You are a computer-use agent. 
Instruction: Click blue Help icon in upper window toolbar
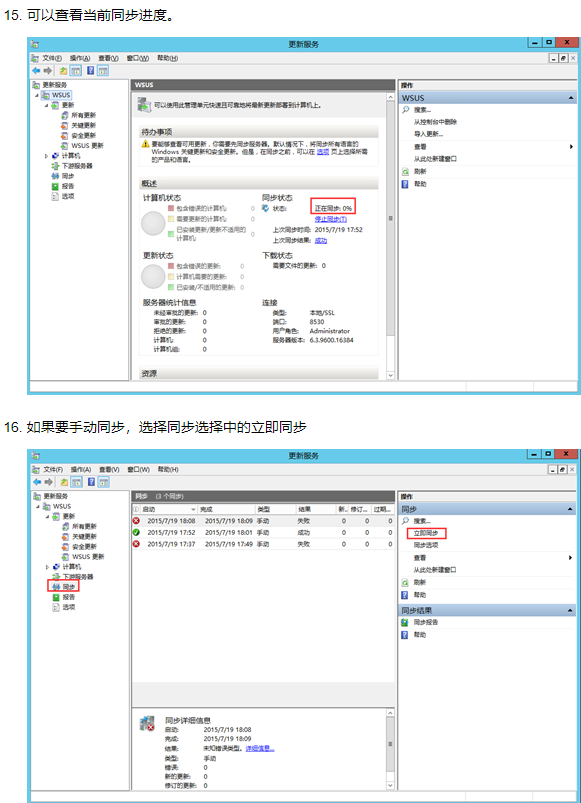(x=91, y=71)
